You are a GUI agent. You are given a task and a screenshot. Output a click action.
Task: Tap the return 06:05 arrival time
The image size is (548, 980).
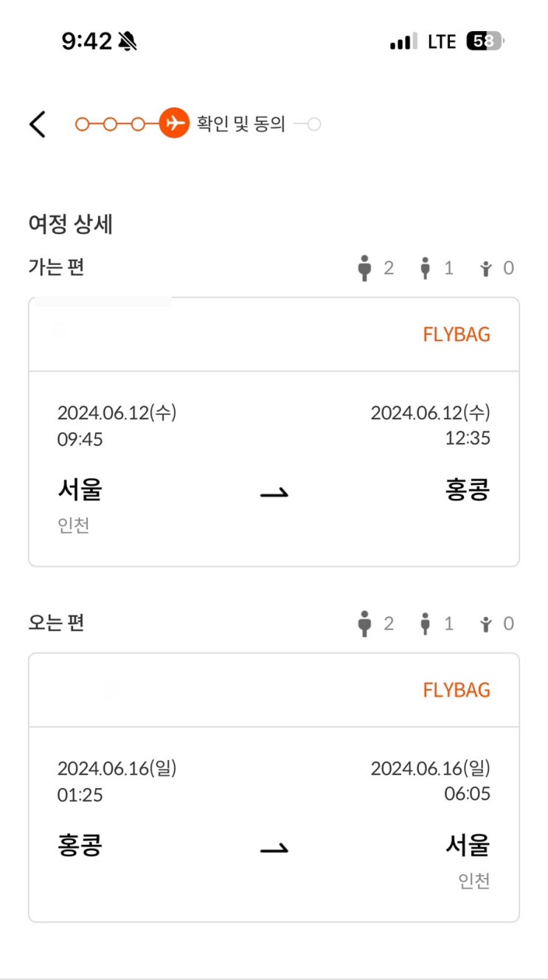pos(467,794)
